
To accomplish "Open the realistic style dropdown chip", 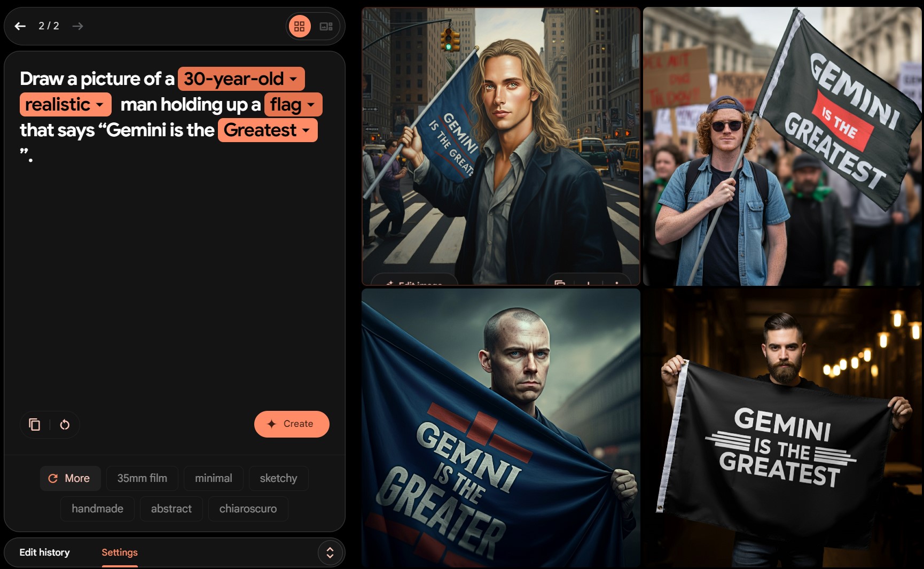I will [66, 105].
